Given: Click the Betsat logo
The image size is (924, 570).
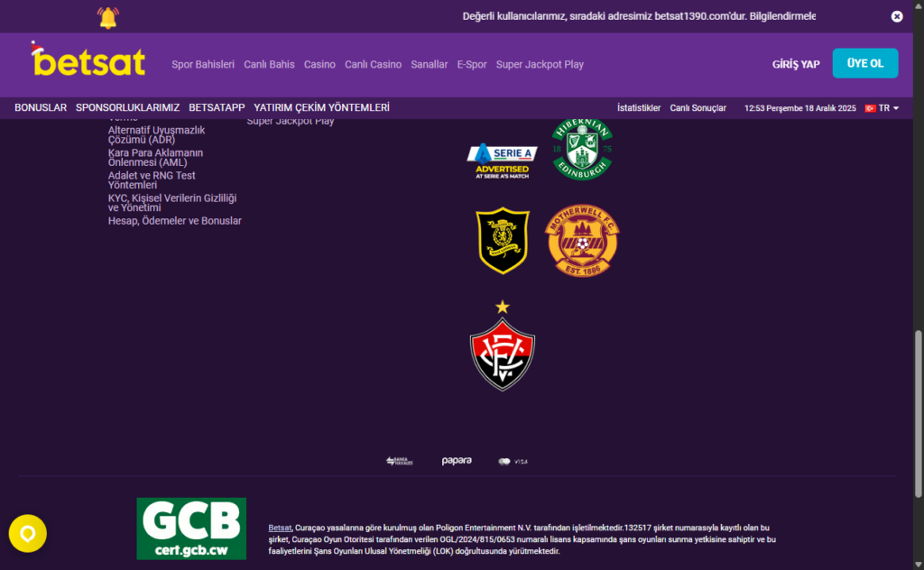Looking at the screenshot, I should tap(88, 60).
